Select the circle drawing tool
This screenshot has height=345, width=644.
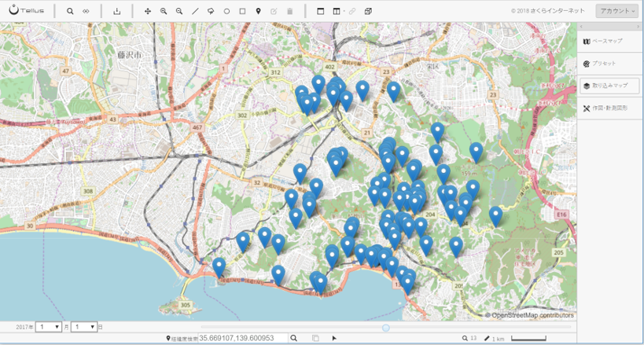[x=226, y=11]
